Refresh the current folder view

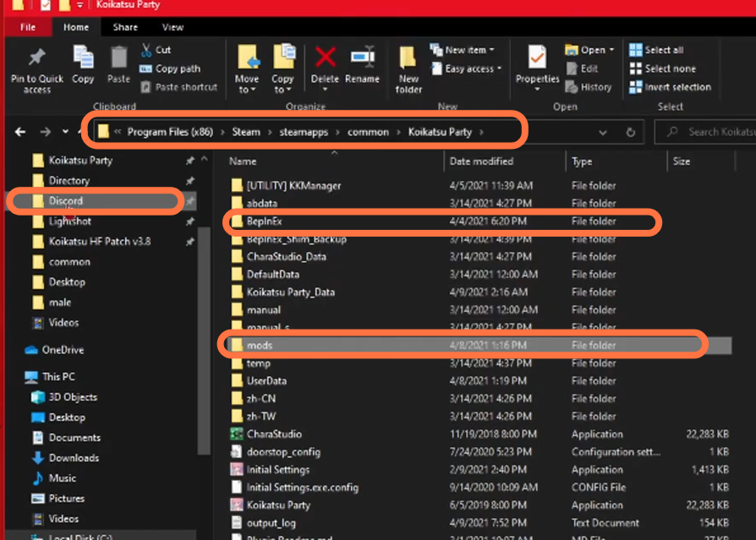click(631, 132)
